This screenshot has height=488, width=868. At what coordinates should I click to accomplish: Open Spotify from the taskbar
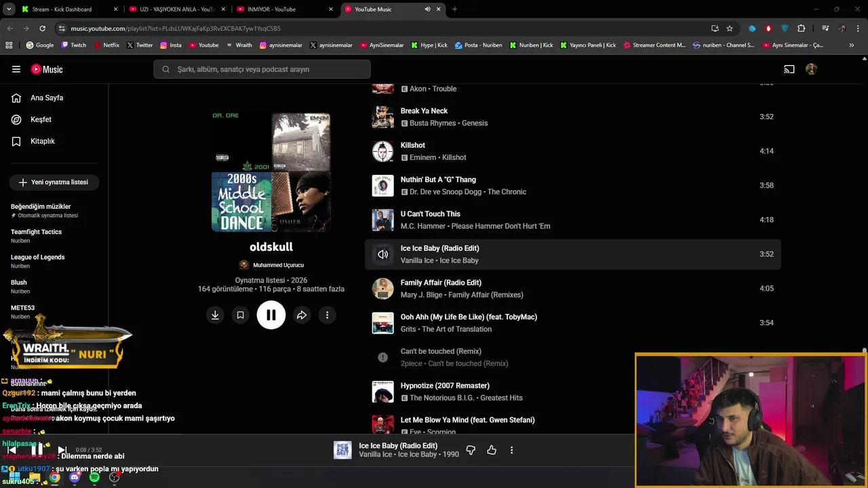click(94, 477)
